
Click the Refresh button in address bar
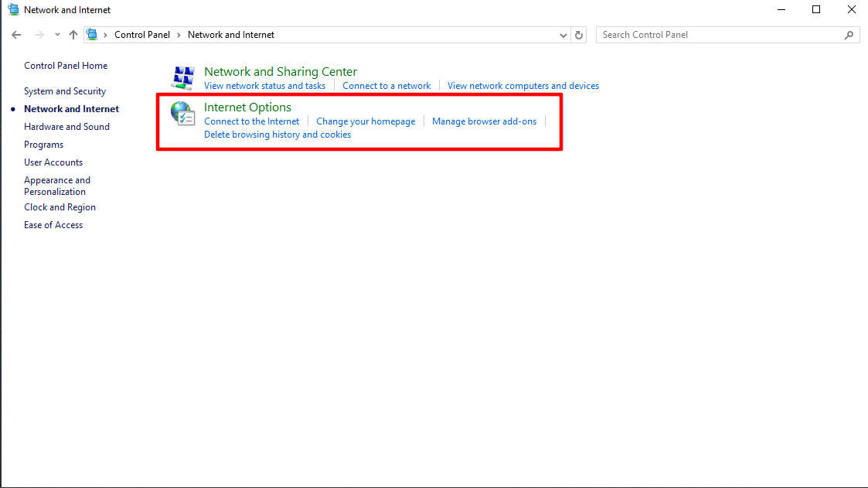coord(580,35)
